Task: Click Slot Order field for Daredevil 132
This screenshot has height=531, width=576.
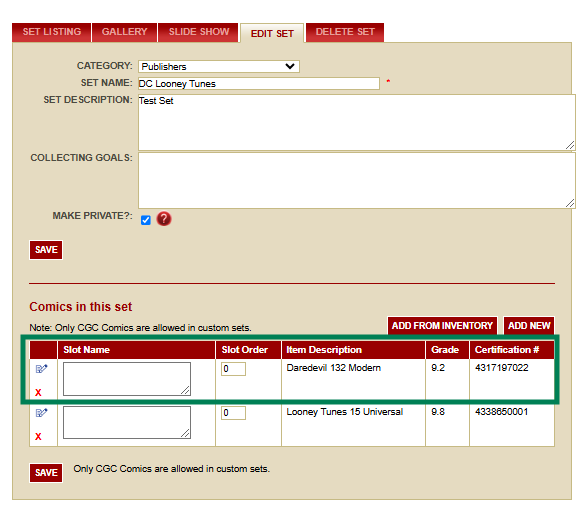Action: (x=233, y=369)
